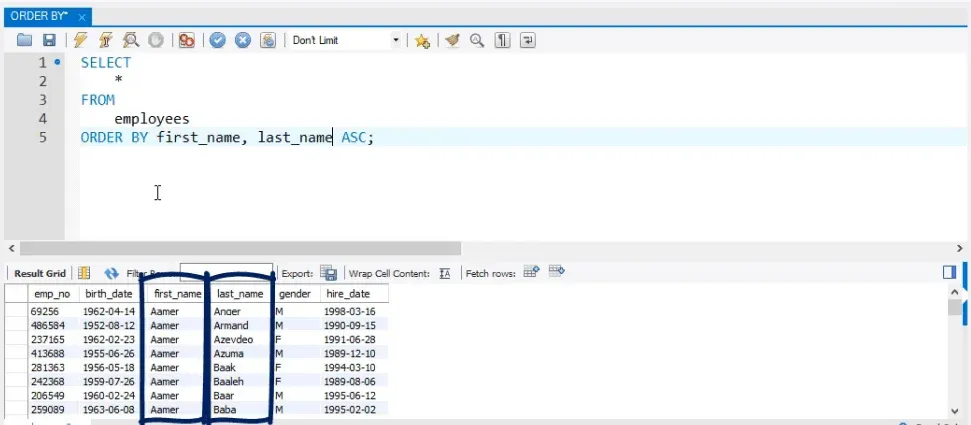971x425 pixels.
Task: Click the Export recordset icon
Action: coord(328,273)
